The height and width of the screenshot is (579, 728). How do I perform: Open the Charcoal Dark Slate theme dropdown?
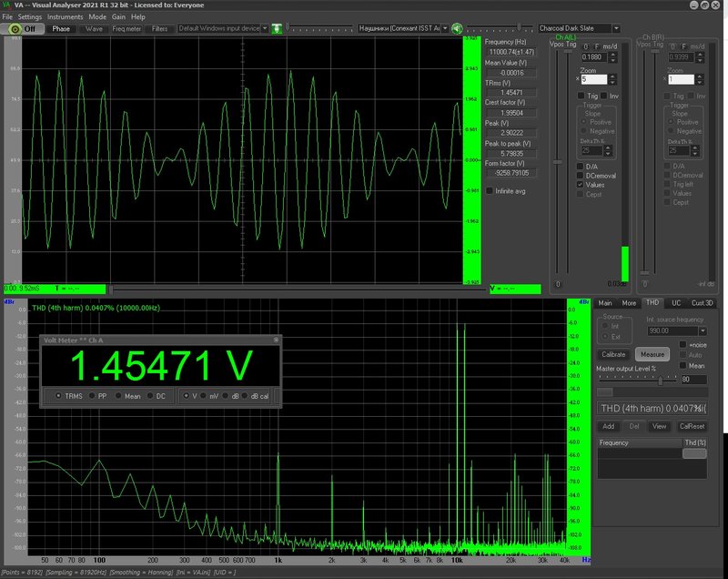point(616,29)
